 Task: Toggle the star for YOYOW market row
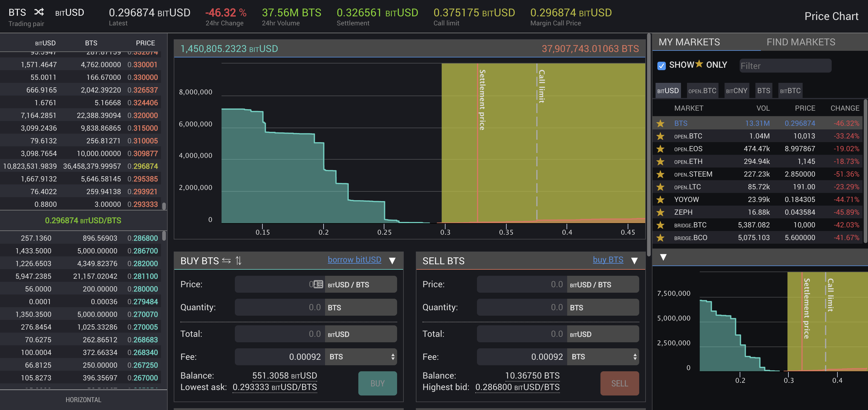[x=660, y=200]
